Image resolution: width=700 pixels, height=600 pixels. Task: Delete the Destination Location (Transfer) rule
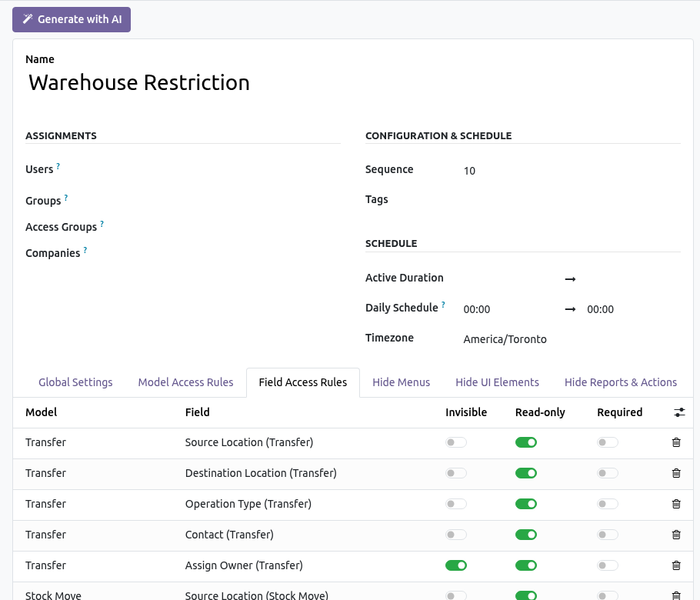point(676,473)
